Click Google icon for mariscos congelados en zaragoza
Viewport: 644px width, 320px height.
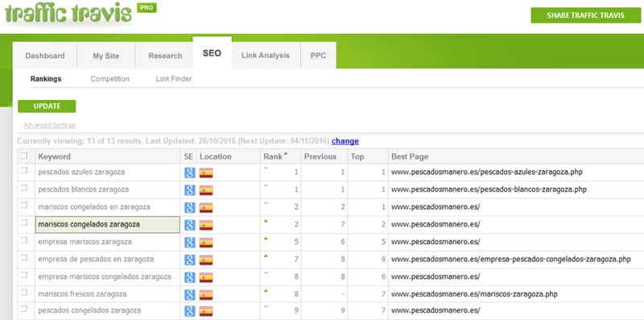(189, 208)
